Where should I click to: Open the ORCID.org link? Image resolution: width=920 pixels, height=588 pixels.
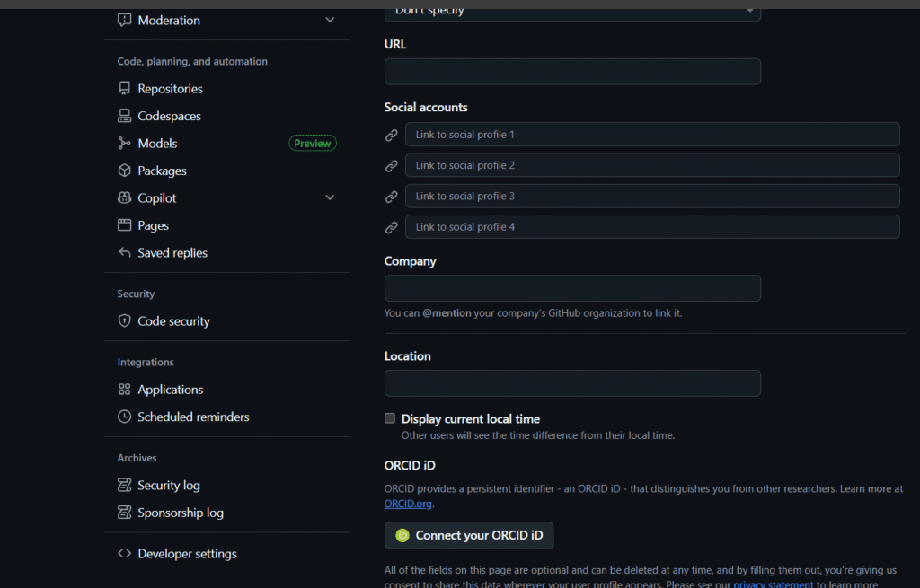point(408,504)
